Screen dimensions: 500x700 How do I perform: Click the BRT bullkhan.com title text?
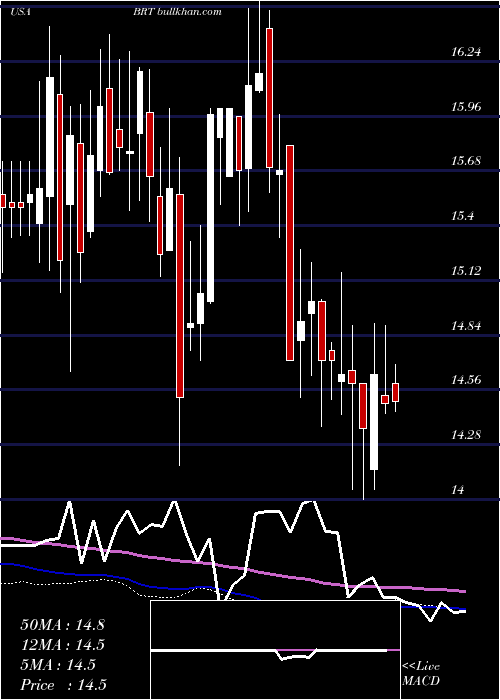tap(177, 12)
